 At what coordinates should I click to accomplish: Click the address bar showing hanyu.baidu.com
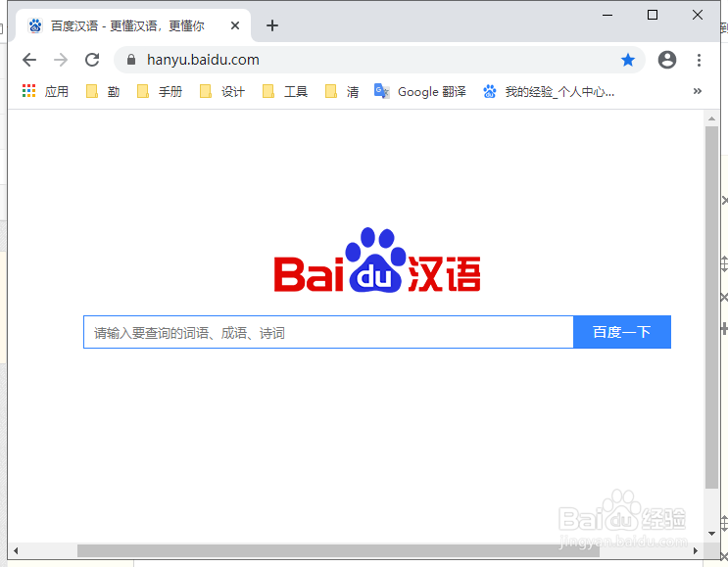[x=380, y=60]
